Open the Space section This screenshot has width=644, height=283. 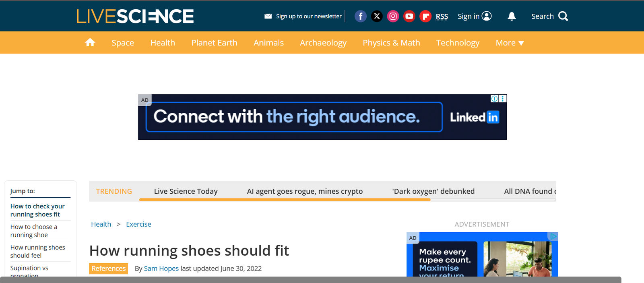coord(123,43)
